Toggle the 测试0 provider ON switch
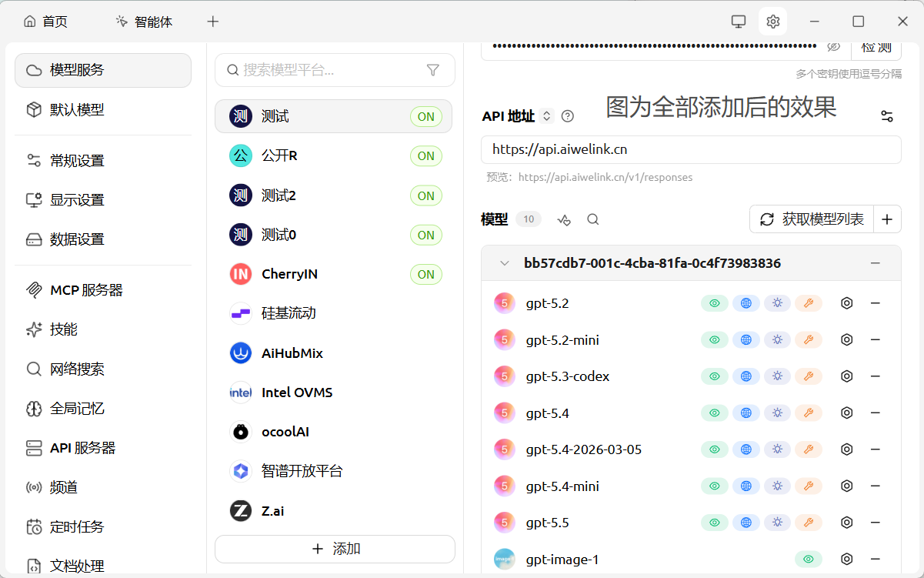The image size is (924, 578). (x=425, y=235)
